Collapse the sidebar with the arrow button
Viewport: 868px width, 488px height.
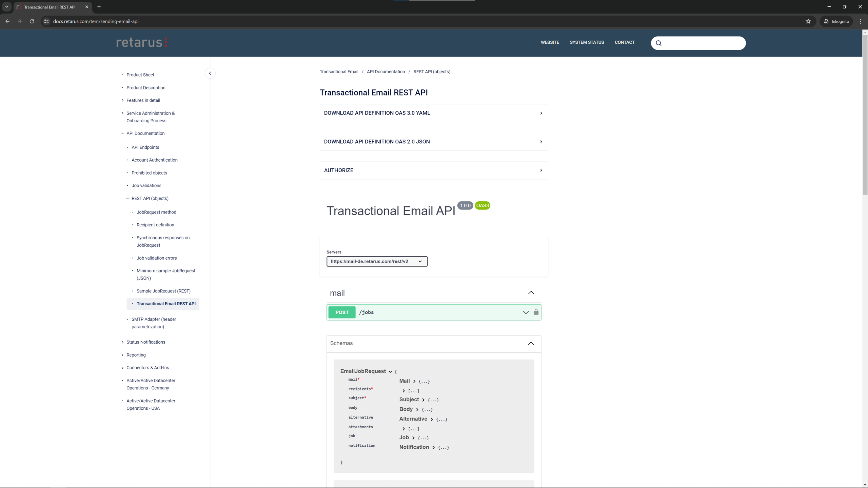click(x=210, y=73)
